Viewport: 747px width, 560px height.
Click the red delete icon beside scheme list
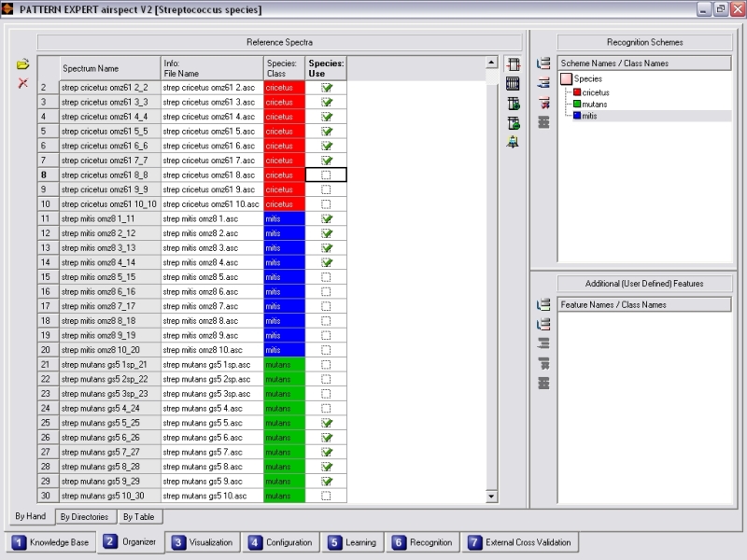point(543,103)
